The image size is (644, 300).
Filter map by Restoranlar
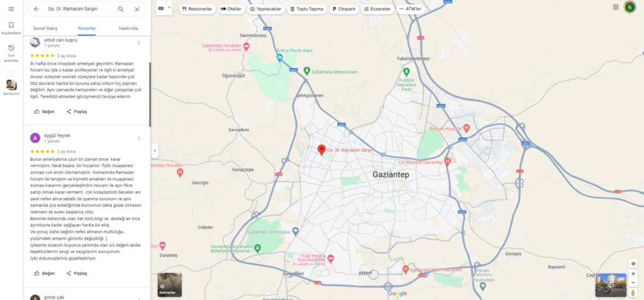pos(197,9)
